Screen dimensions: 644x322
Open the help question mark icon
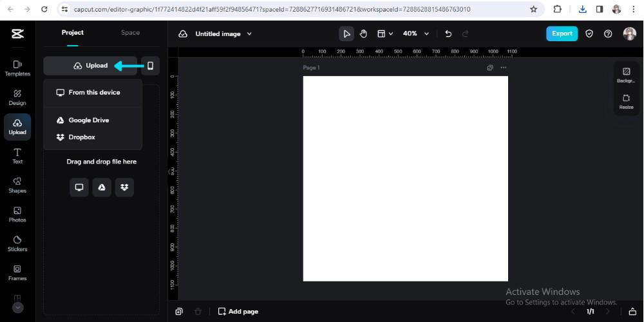tap(608, 33)
